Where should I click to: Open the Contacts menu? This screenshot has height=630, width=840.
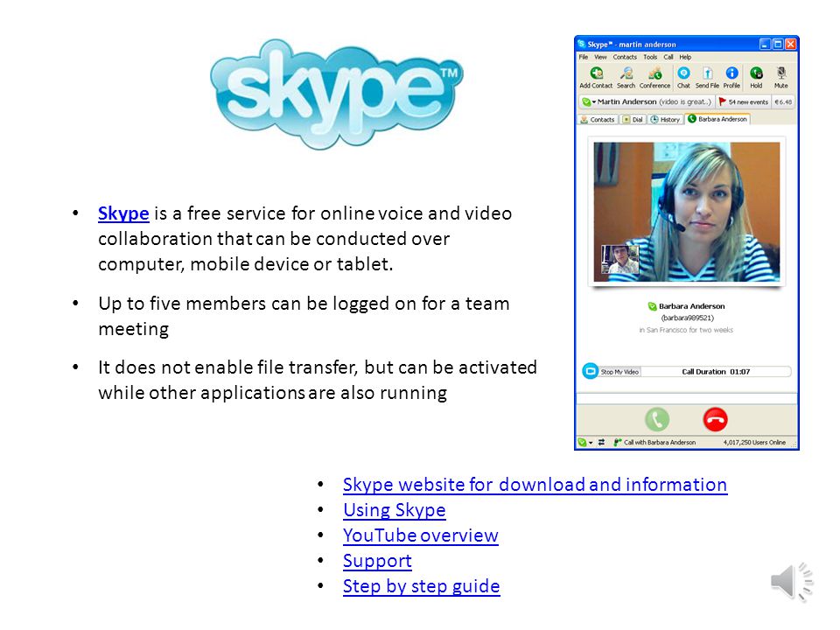click(x=625, y=57)
